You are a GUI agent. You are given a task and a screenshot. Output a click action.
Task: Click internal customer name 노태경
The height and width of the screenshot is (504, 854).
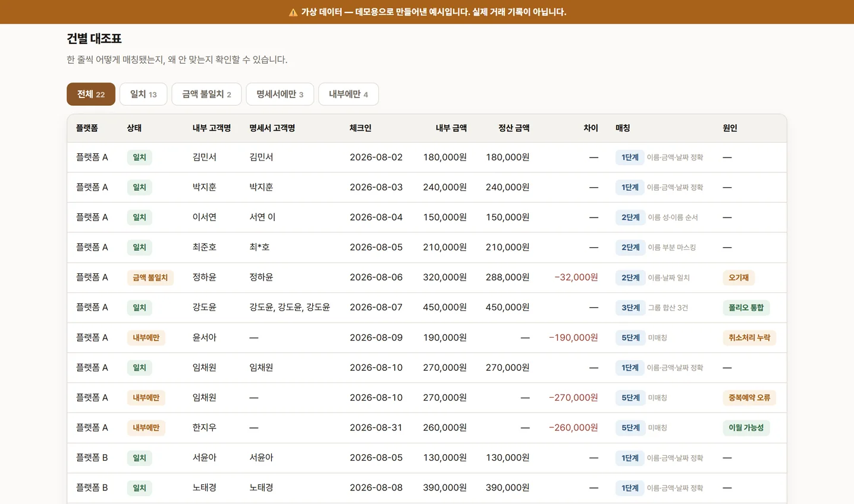click(x=204, y=488)
